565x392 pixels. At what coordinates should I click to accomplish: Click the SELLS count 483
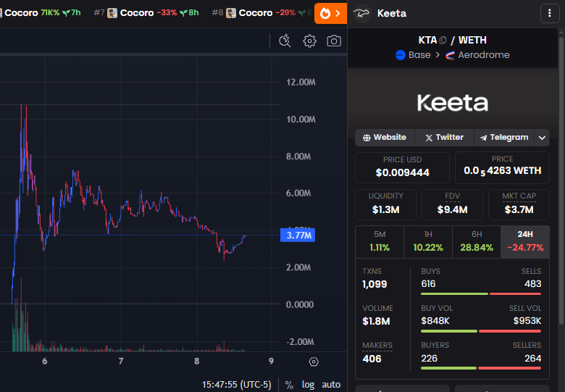tap(532, 284)
